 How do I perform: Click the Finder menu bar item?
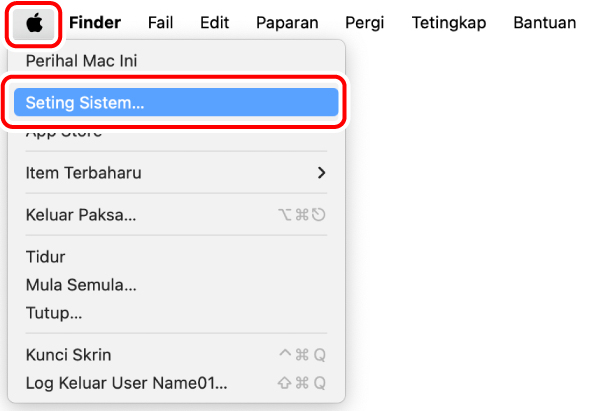point(95,22)
